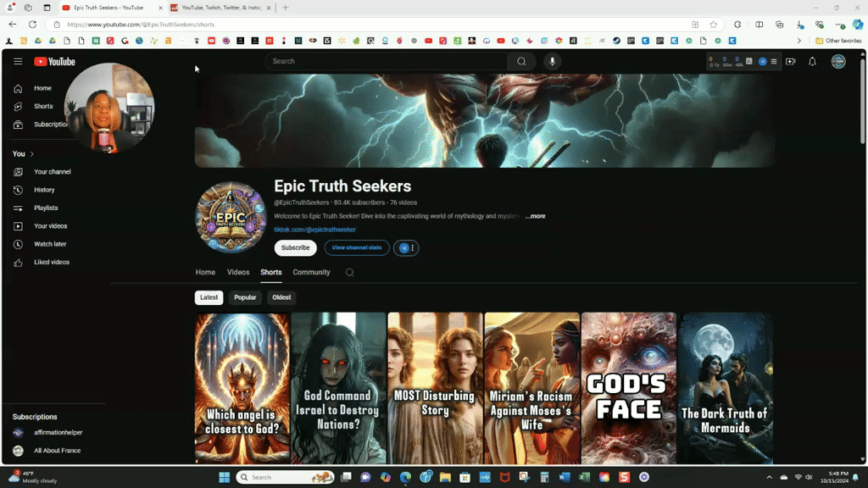Screen dimensions: 868x488
Task: Open Miriam's Racism Against Moses's Wife short
Action: [x=532, y=388]
